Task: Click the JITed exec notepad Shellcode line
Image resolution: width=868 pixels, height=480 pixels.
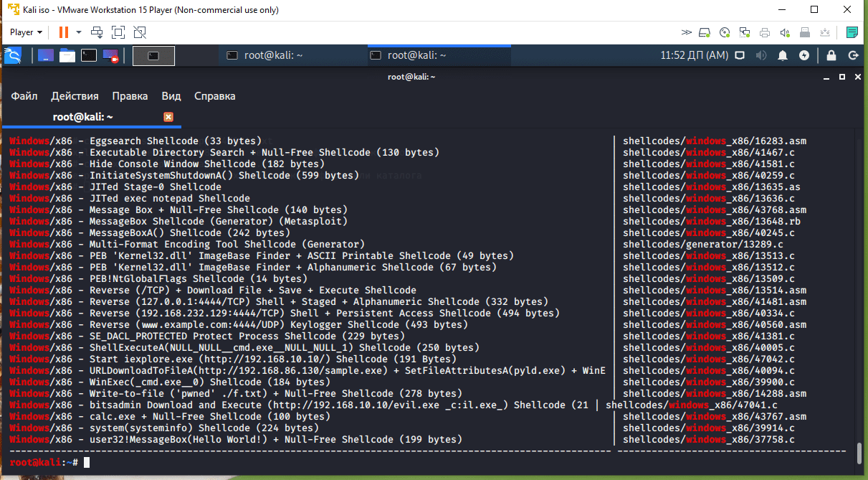Action: pyautogui.click(x=130, y=199)
